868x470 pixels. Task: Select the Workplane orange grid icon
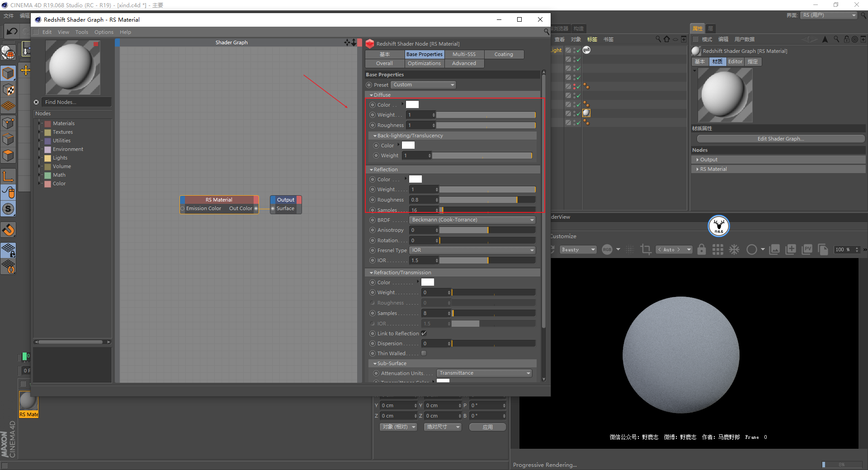[x=8, y=106]
